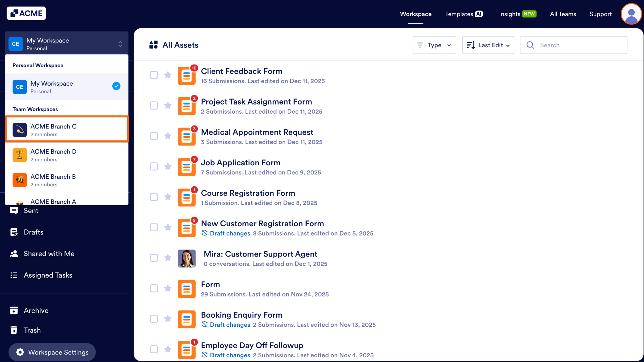This screenshot has height=362, width=644.
Task: Select the Course Registration Form checkbox
Action: coord(154,197)
